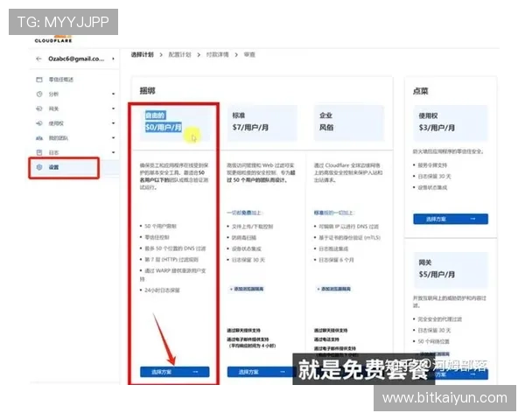Expand the 我的团队 sidebar submenu arrow
This screenshot has width=525, height=420.
(114, 137)
